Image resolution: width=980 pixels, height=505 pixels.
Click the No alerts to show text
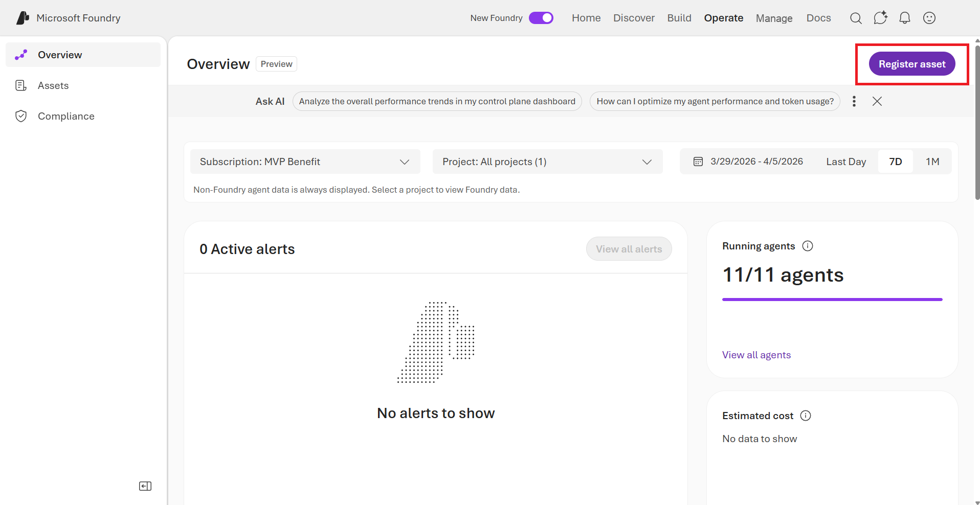pos(436,413)
